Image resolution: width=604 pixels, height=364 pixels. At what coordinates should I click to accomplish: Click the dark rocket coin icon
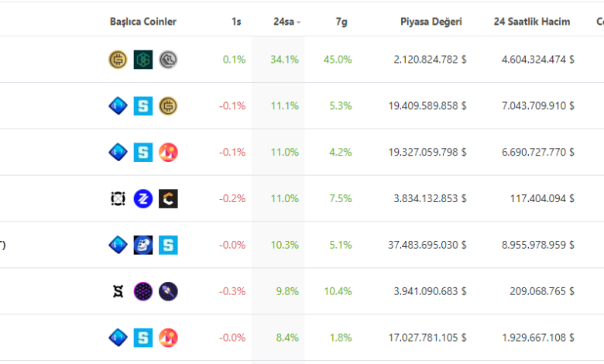click(168, 292)
